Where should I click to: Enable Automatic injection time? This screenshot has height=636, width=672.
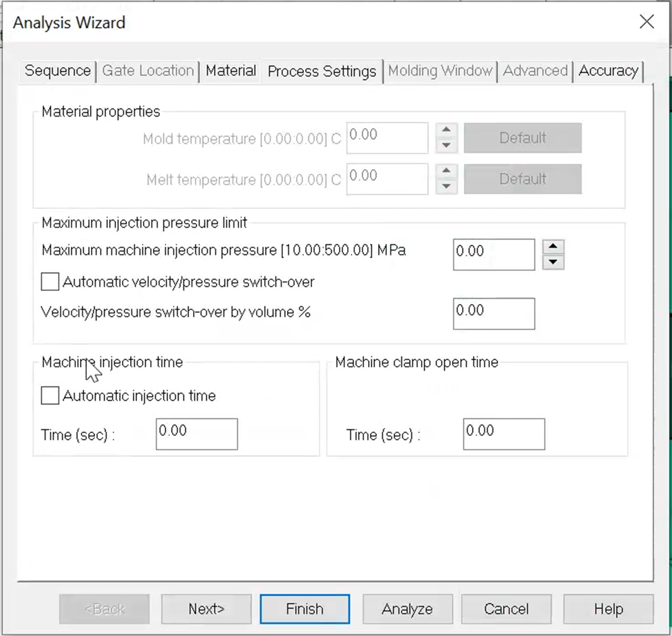pos(50,395)
